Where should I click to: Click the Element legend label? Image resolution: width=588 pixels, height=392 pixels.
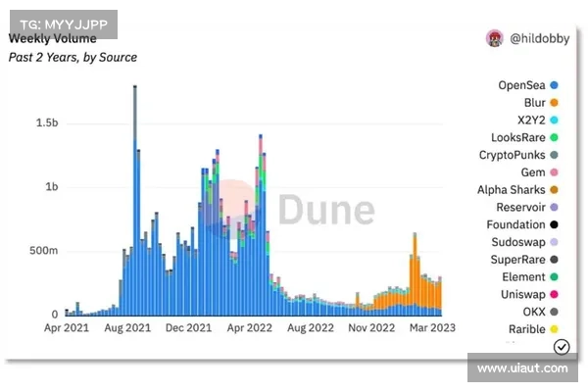(x=523, y=277)
